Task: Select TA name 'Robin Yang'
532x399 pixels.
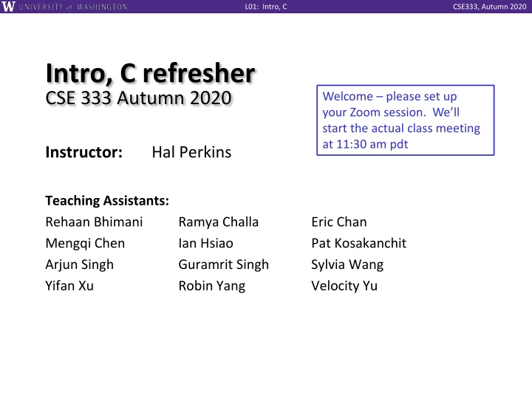Action: point(212,287)
